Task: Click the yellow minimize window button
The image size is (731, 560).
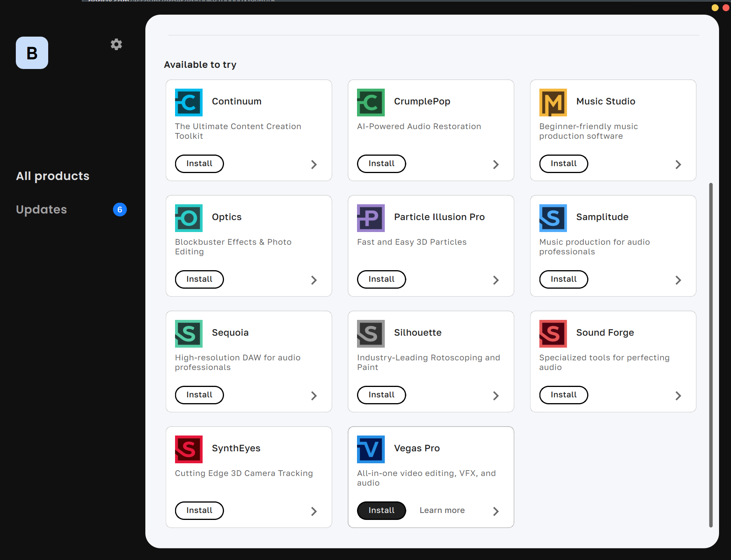Action: pyautogui.click(x=715, y=8)
